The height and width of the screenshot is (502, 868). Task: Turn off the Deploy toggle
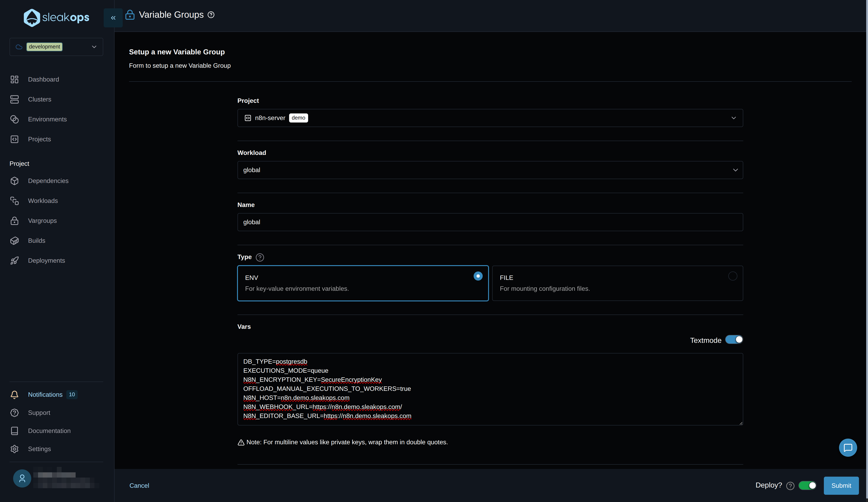808,485
